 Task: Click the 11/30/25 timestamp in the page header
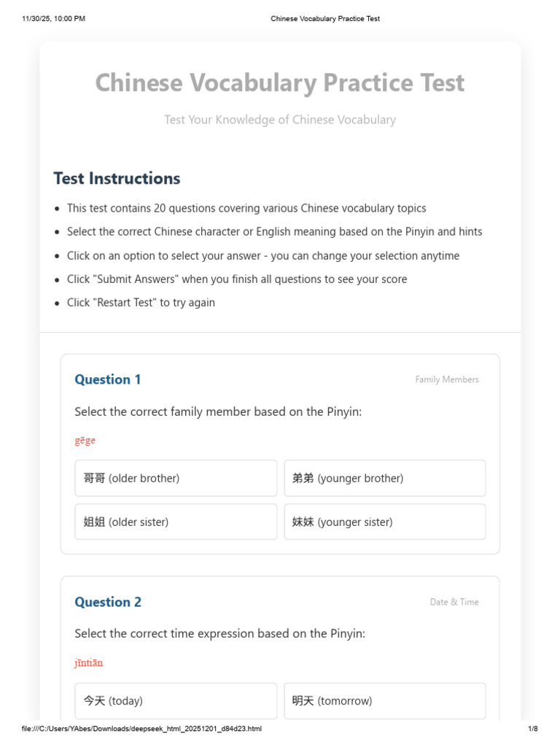[53, 18]
